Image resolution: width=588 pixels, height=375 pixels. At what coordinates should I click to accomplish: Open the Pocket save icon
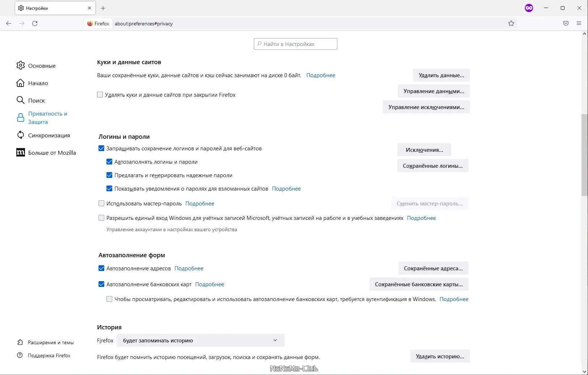click(566, 24)
